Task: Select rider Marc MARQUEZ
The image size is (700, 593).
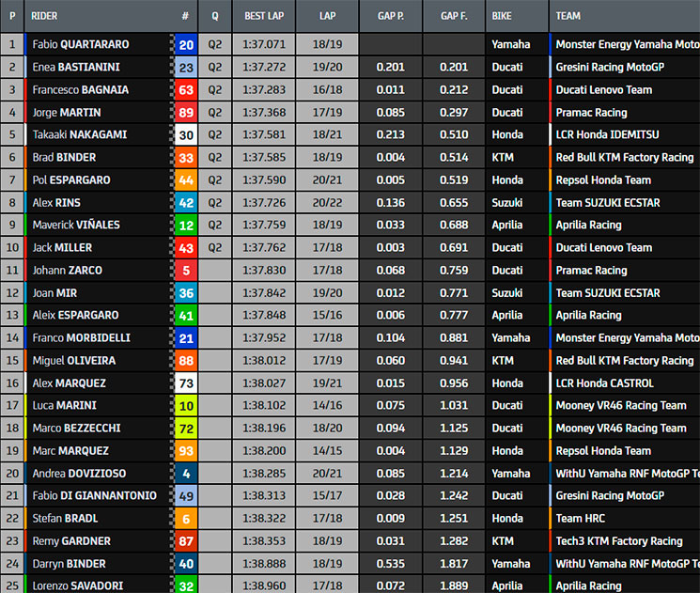Action: pos(70,450)
